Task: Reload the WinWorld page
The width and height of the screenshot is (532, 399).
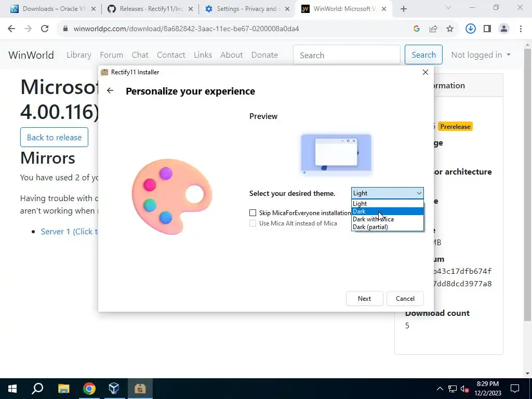Action: pos(45,29)
